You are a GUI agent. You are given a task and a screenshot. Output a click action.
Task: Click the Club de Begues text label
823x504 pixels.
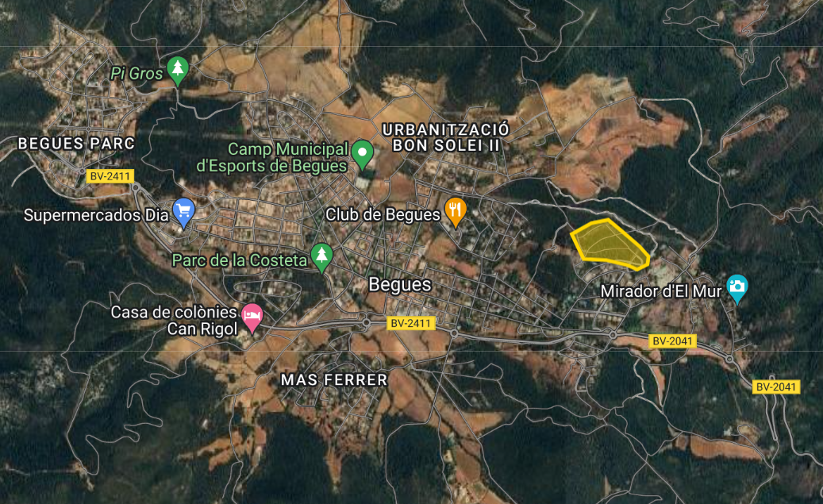(x=383, y=215)
